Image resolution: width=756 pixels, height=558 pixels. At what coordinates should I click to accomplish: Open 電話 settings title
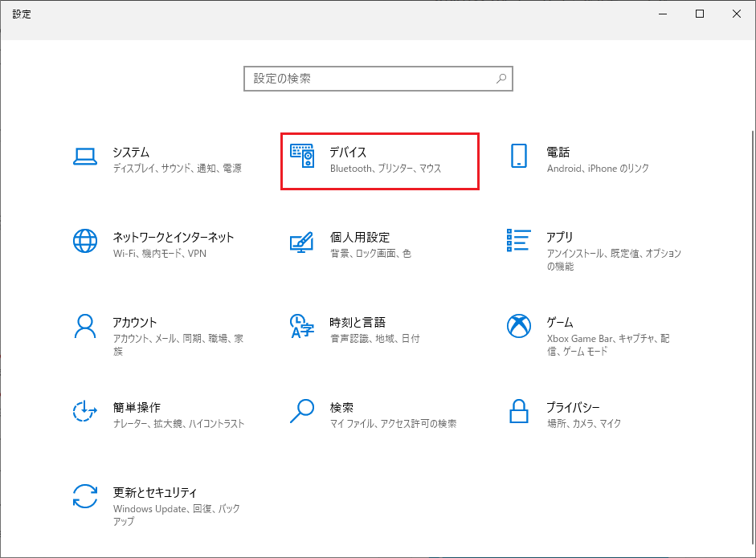[558, 153]
